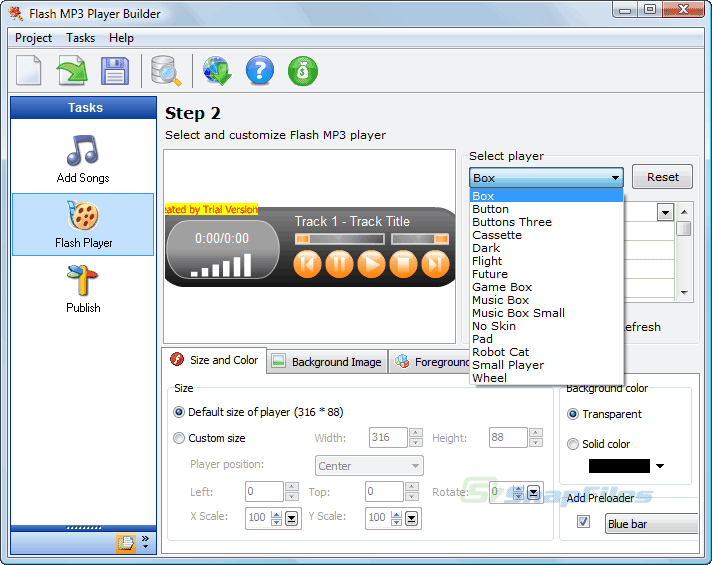Open the Add Songs task
Screen dimensions: 712x565
point(83,159)
